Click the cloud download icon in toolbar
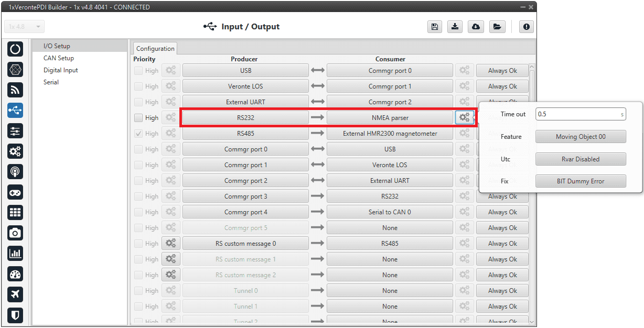The image size is (644, 328). click(x=476, y=27)
